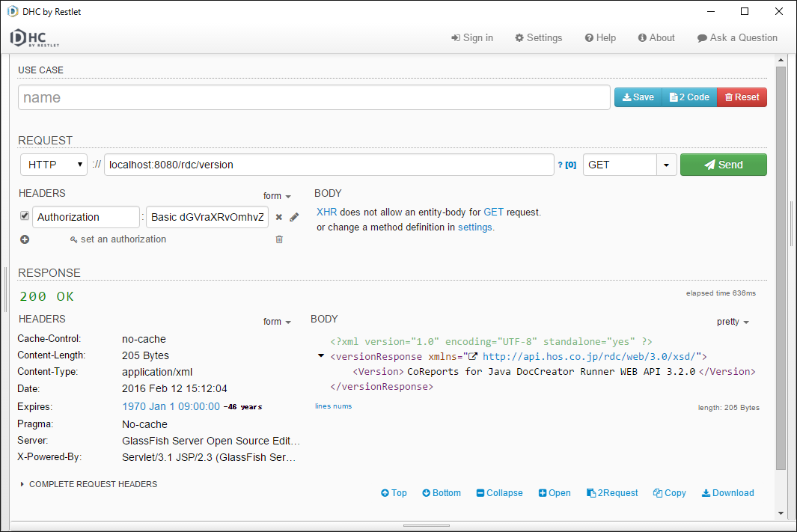Image resolution: width=797 pixels, height=532 pixels.
Task: Collapse the versionResponse XML node
Action: click(x=321, y=355)
